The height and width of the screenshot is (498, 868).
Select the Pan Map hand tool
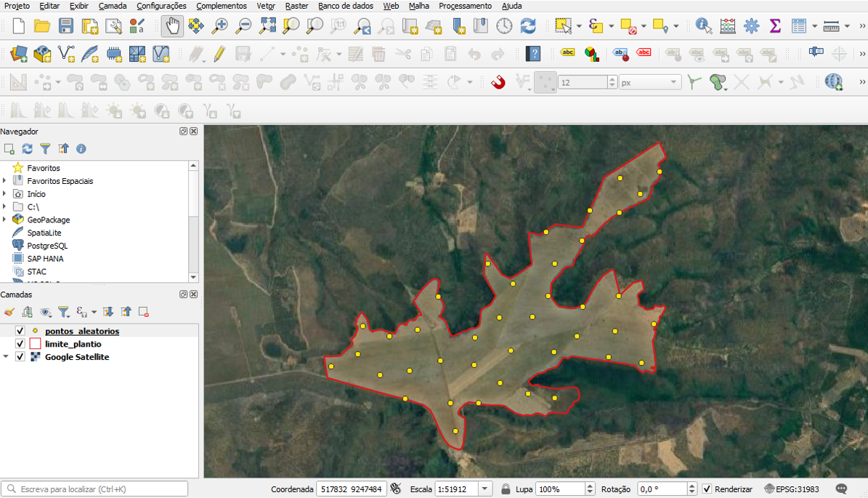click(172, 26)
